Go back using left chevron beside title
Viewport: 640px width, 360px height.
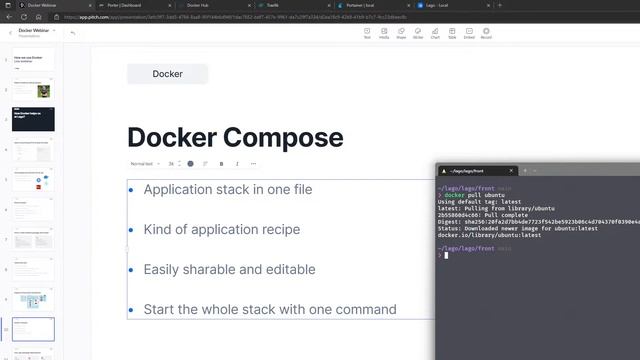(10, 33)
